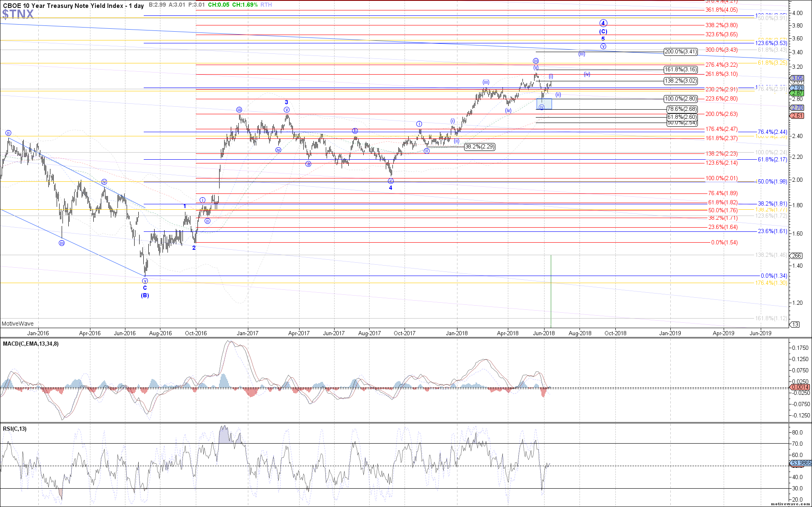Select the (C) wave label near the top

(603, 31)
